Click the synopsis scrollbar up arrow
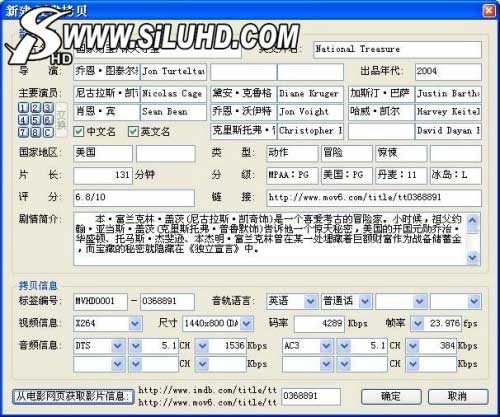 tap(473, 221)
